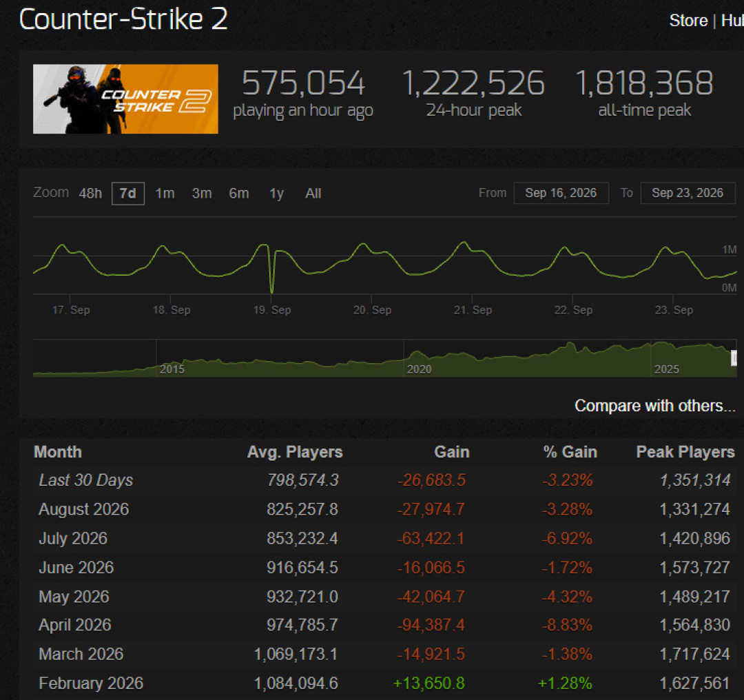Click the To date field Sep 23, 2026
Viewport: 744px width, 700px height.
(x=688, y=193)
